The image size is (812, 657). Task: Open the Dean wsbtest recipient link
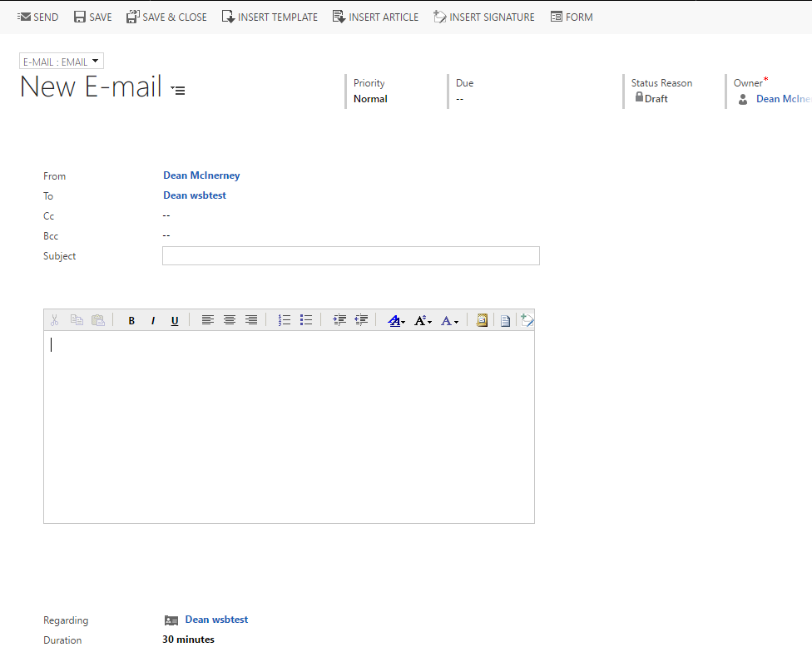tap(195, 195)
